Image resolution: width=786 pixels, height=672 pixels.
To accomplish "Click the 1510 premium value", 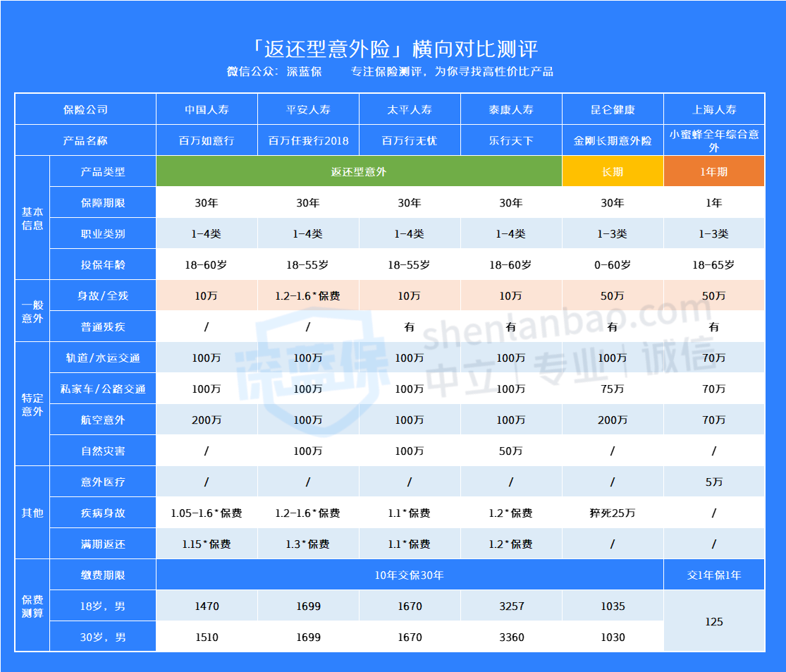I will pos(207,637).
